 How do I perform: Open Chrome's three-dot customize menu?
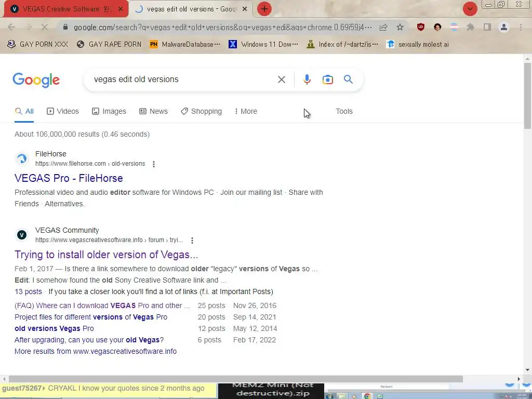[521, 27]
